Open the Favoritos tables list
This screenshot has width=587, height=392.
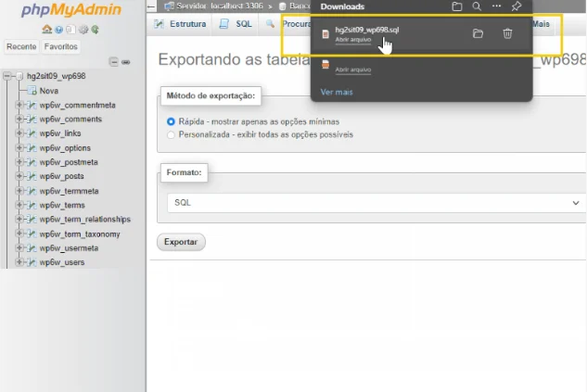(x=60, y=46)
